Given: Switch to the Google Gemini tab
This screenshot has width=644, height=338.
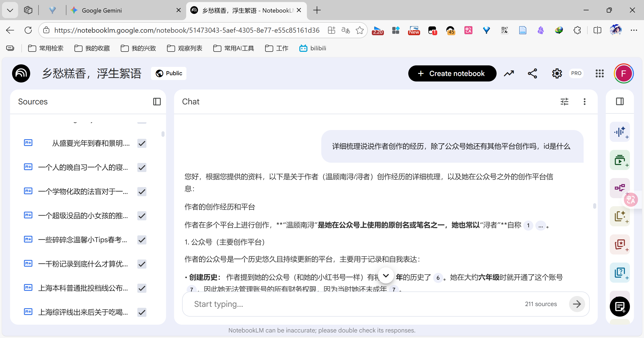Looking at the screenshot, I should (102, 10).
